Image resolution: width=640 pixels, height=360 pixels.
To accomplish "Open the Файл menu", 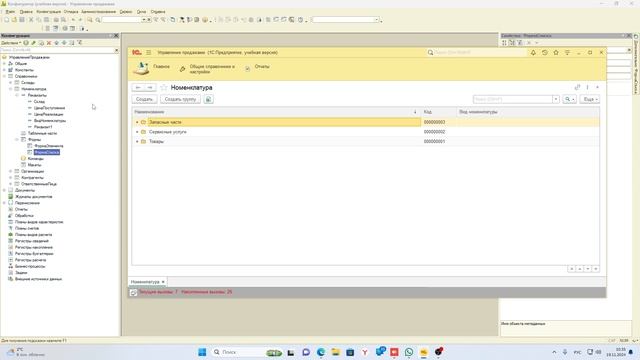I will pyautogui.click(x=10, y=12).
